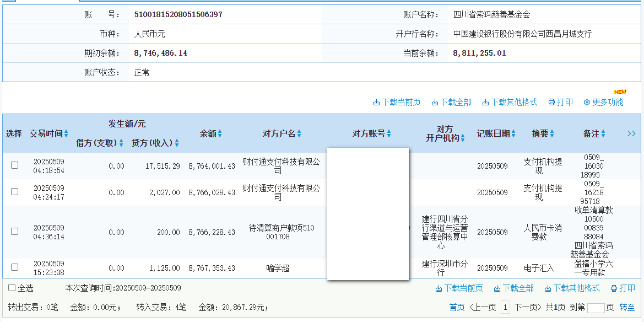Click bottom 下载全部 link

pyautogui.click(x=514, y=288)
